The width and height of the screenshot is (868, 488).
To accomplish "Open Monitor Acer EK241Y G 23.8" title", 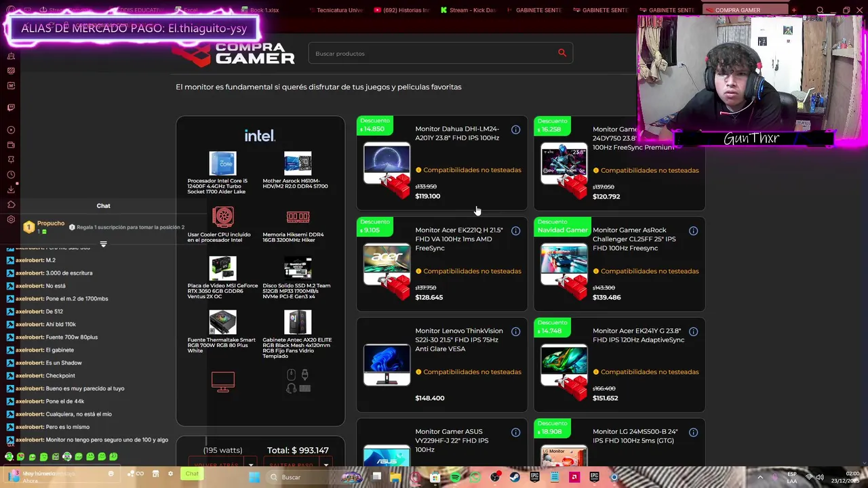I will click(x=638, y=335).
